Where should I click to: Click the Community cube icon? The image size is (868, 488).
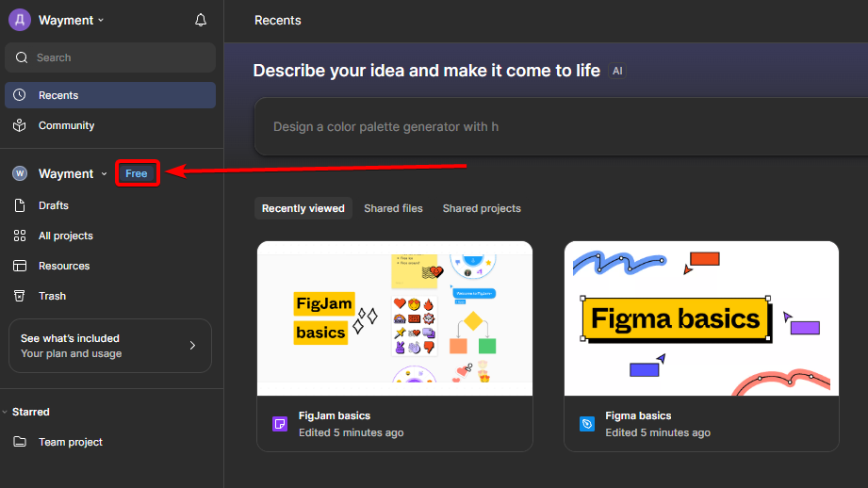pos(20,125)
